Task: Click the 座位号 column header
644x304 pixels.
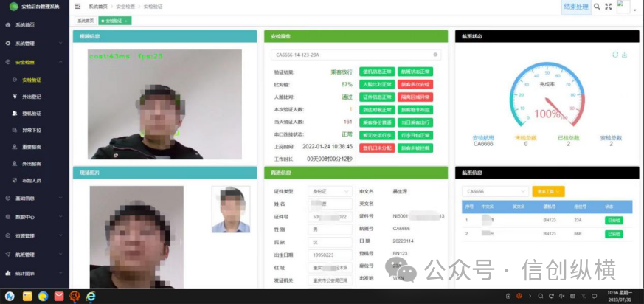Action: tap(580, 207)
